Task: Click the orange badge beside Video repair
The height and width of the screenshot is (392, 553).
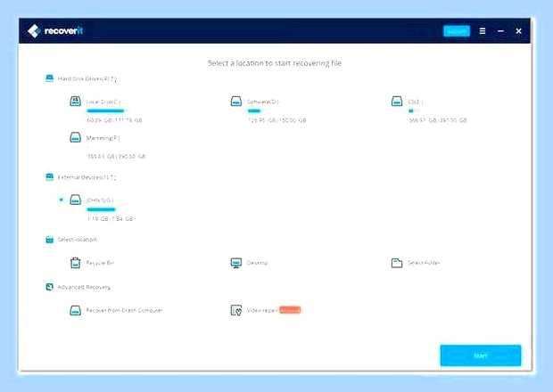Action: point(290,310)
